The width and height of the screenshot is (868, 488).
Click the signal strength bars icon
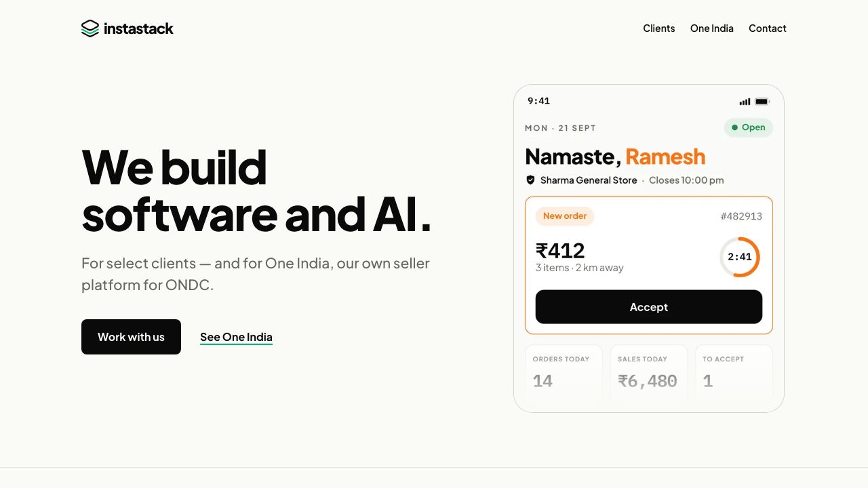(x=745, y=102)
